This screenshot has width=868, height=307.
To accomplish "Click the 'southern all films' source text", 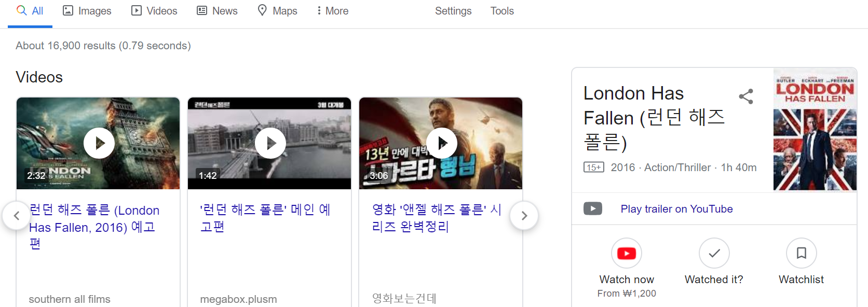I will pyautogui.click(x=70, y=299).
